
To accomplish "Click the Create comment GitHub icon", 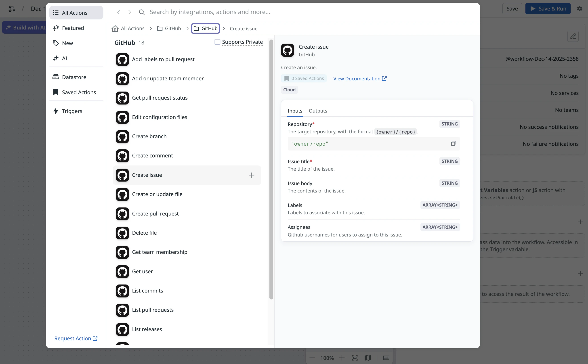I will click(x=122, y=156).
